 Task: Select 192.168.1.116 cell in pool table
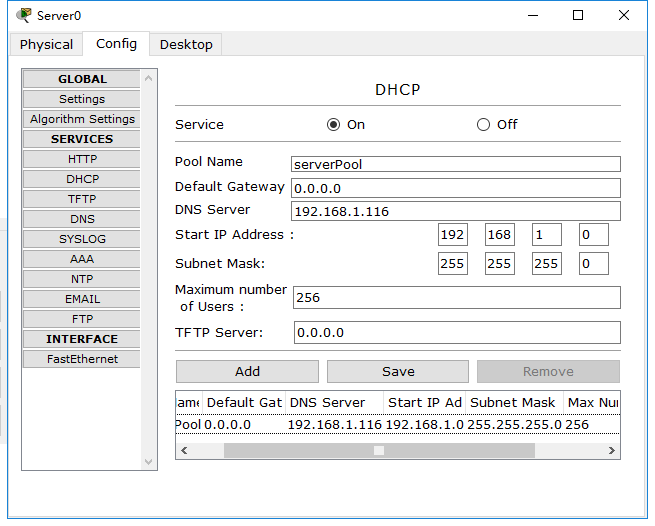tap(335, 424)
